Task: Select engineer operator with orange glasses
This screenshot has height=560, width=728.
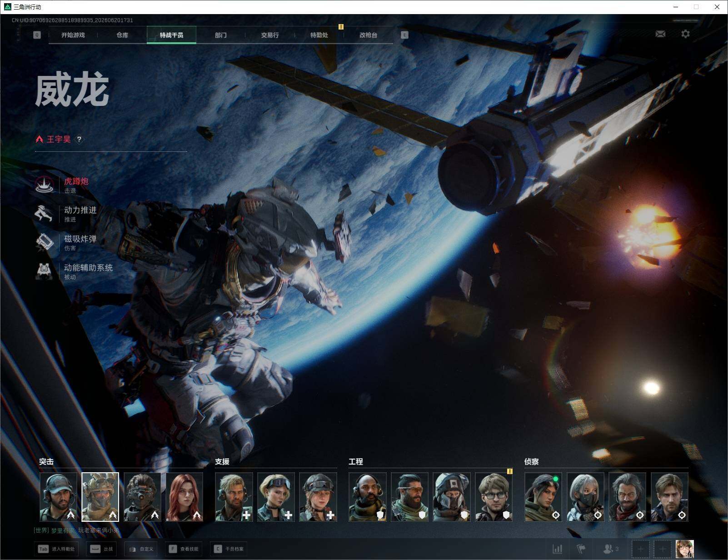Action: (x=409, y=497)
